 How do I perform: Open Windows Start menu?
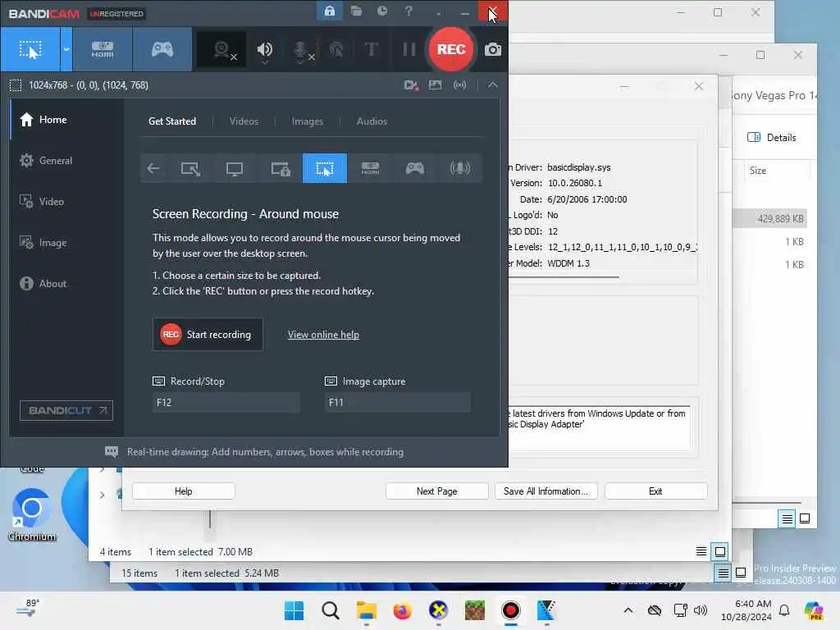pyautogui.click(x=294, y=610)
